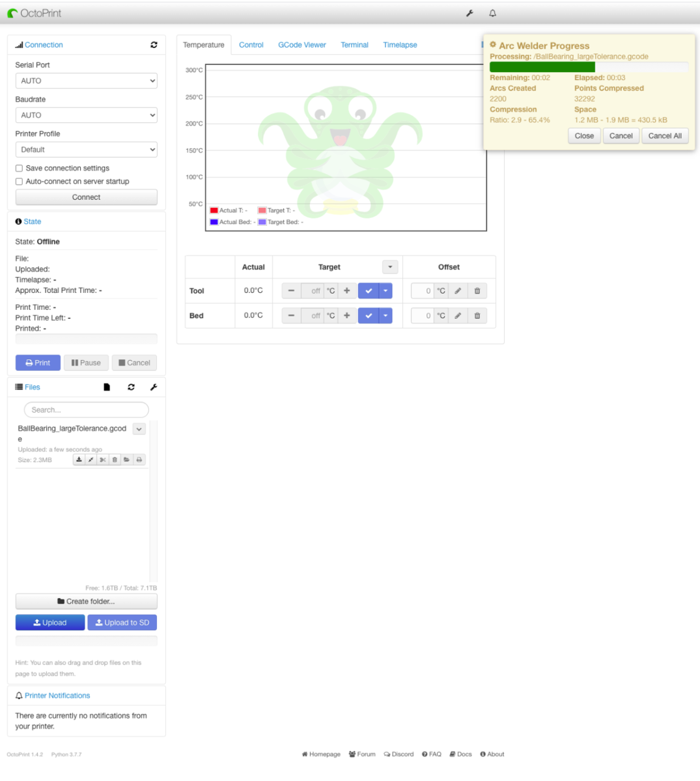This screenshot has width=700, height=781.
Task: Cancel current Arc Welder processing
Action: click(621, 136)
